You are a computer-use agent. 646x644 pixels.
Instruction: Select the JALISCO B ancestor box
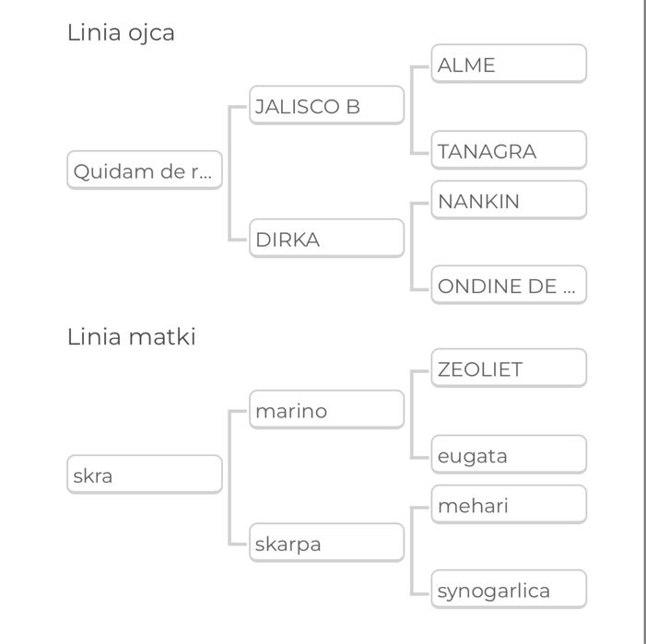point(326,106)
